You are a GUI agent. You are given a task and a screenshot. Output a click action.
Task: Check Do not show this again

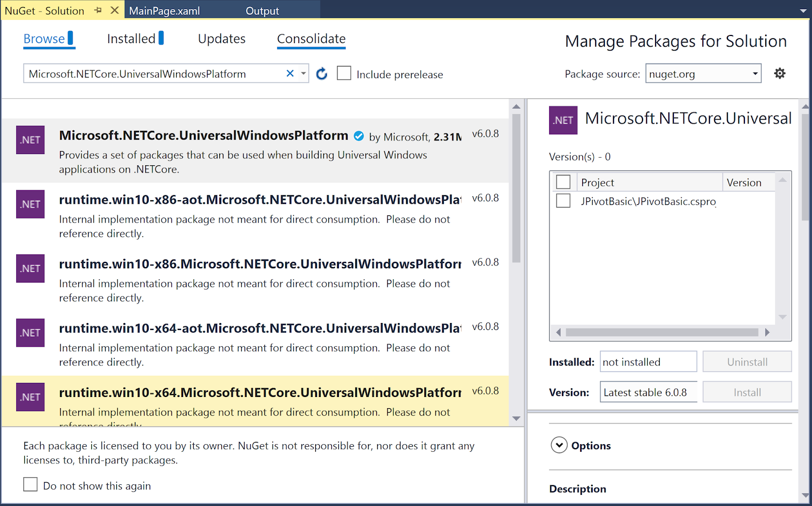30,484
